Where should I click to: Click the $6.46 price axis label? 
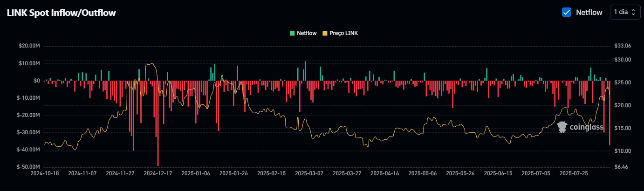(621, 167)
